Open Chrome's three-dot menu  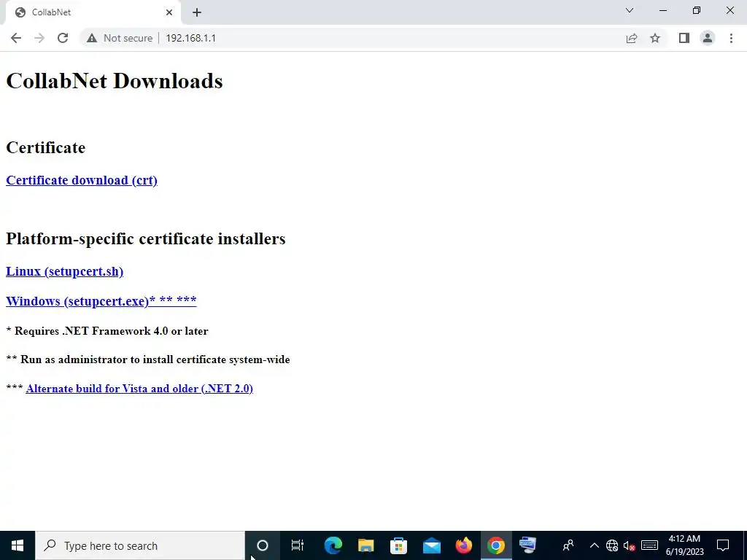point(731,38)
